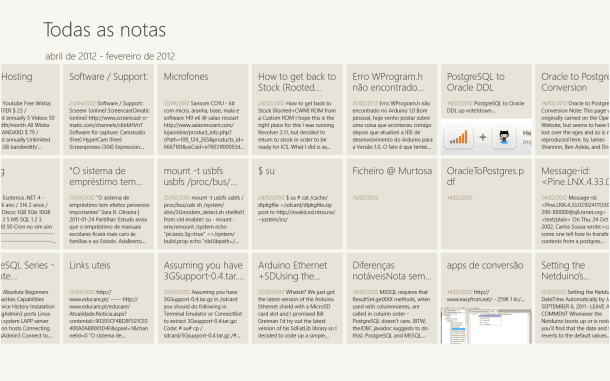Open 'Erro WProgram.h não encontrado' note
610x381 pixels.
(x=392, y=109)
